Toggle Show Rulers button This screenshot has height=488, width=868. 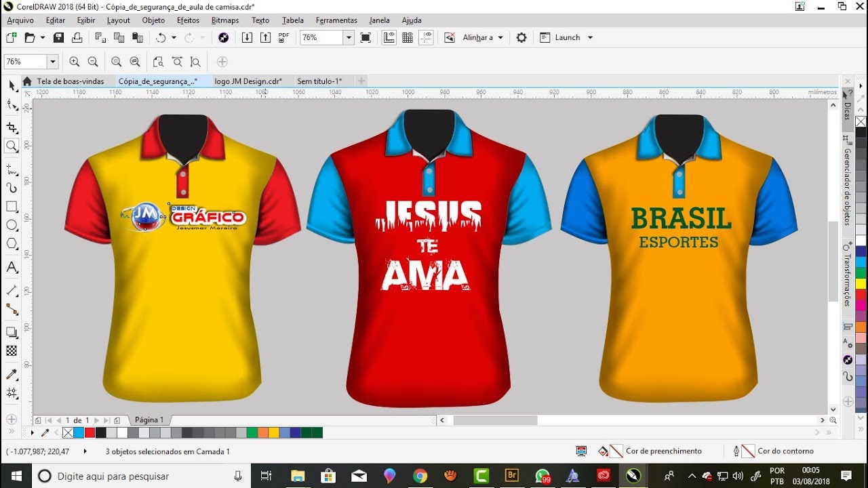389,38
